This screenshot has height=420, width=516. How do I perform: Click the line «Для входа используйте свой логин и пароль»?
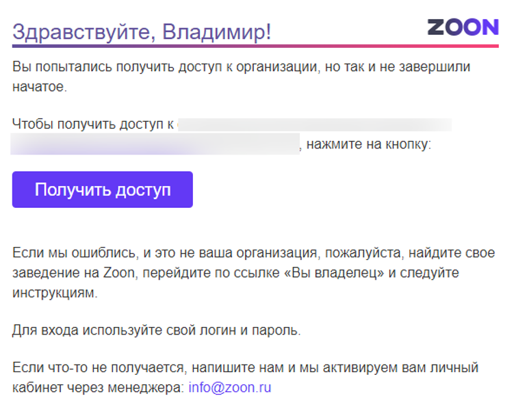(156, 330)
